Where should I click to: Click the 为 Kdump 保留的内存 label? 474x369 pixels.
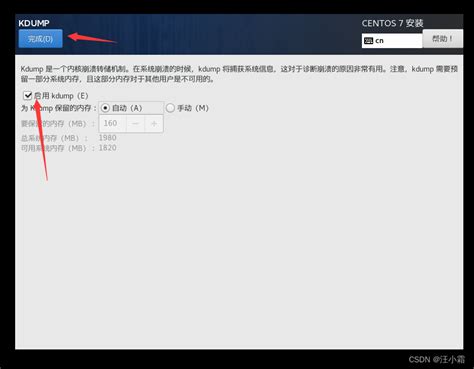(59, 108)
